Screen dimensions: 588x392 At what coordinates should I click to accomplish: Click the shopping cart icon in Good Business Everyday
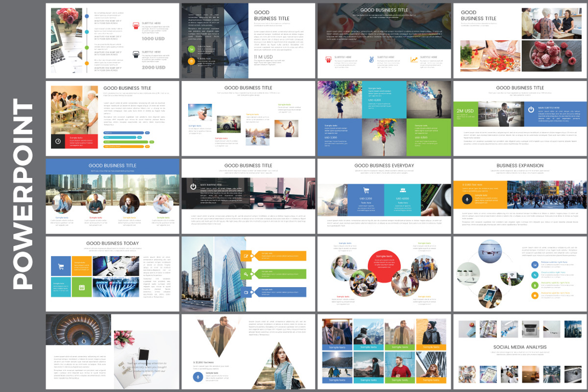coord(366,190)
